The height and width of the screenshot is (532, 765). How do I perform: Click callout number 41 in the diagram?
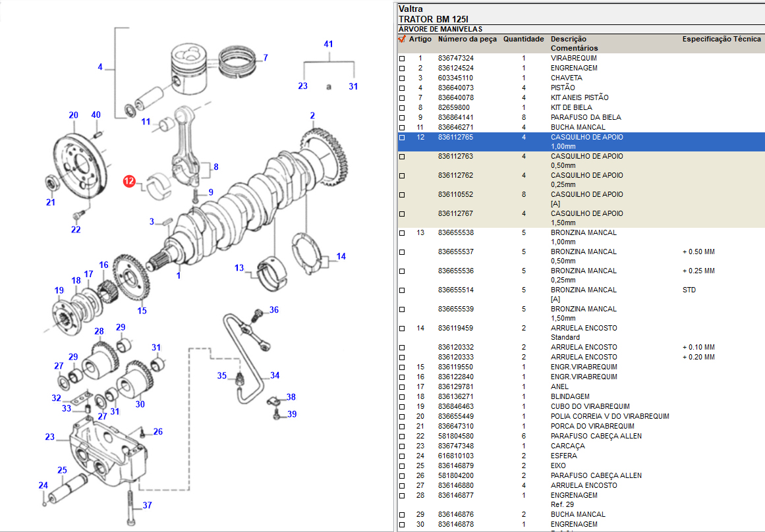(x=328, y=44)
